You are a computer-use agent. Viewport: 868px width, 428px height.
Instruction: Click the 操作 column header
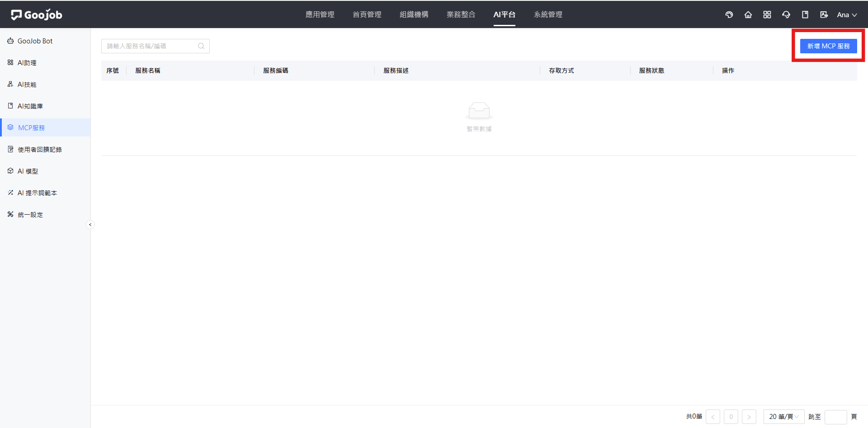[728, 71]
